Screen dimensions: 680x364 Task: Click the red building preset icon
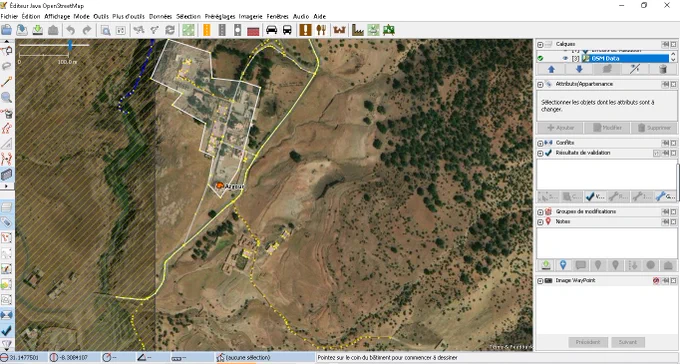(253, 31)
